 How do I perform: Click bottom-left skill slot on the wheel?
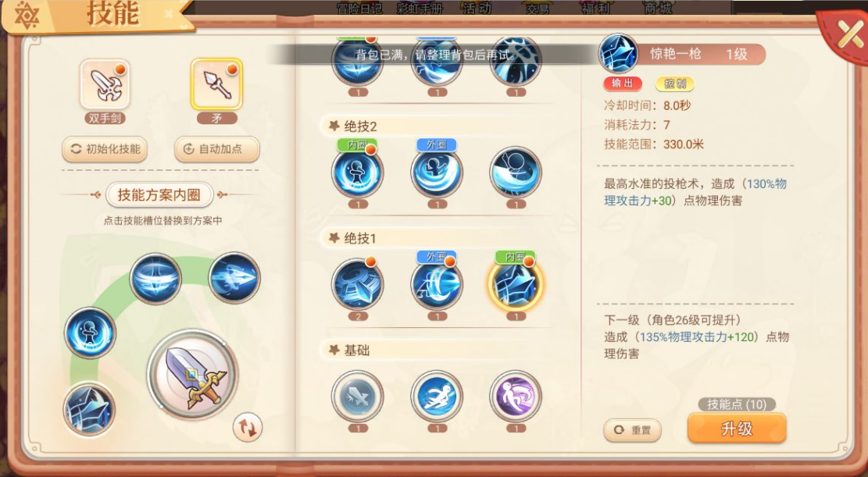point(89,410)
